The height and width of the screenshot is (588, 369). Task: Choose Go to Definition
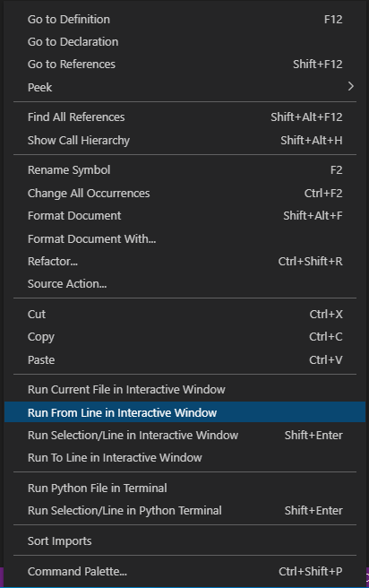point(184,19)
